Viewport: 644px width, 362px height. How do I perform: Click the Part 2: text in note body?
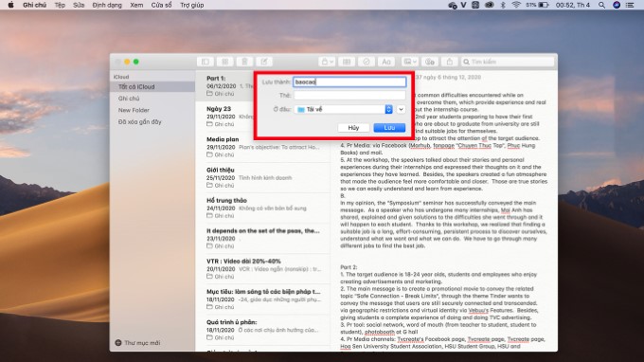[349, 267]
